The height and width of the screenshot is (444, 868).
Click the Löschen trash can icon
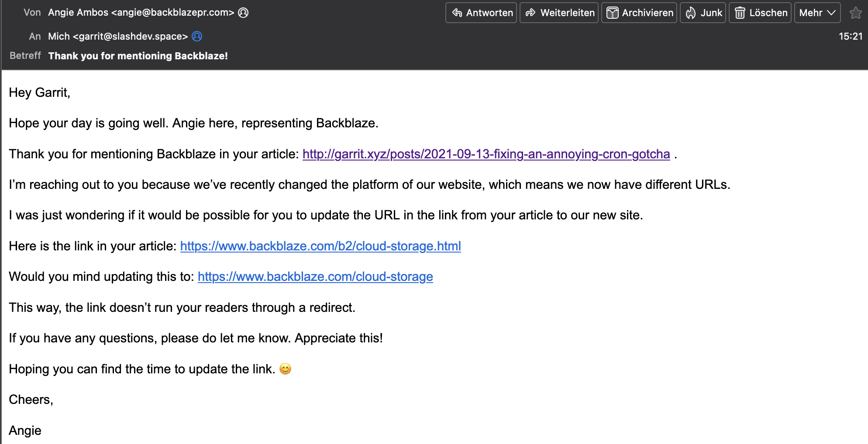pos(740,13)
